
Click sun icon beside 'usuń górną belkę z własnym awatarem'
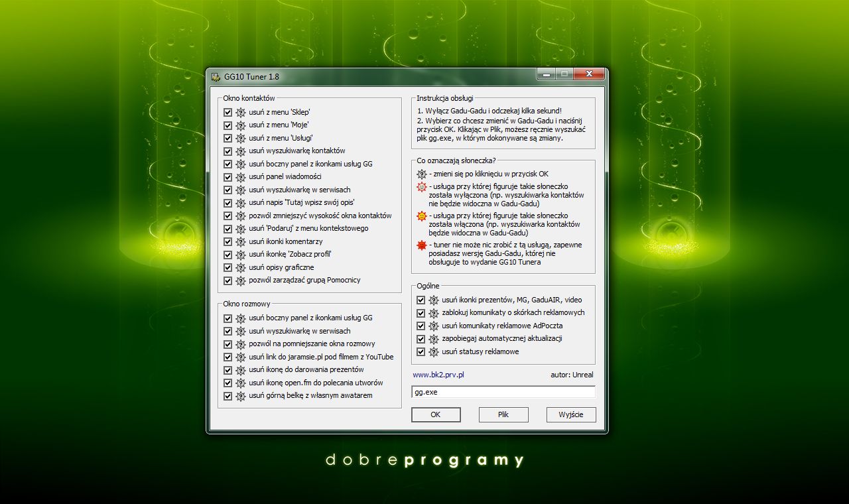[x=241, y=396]
